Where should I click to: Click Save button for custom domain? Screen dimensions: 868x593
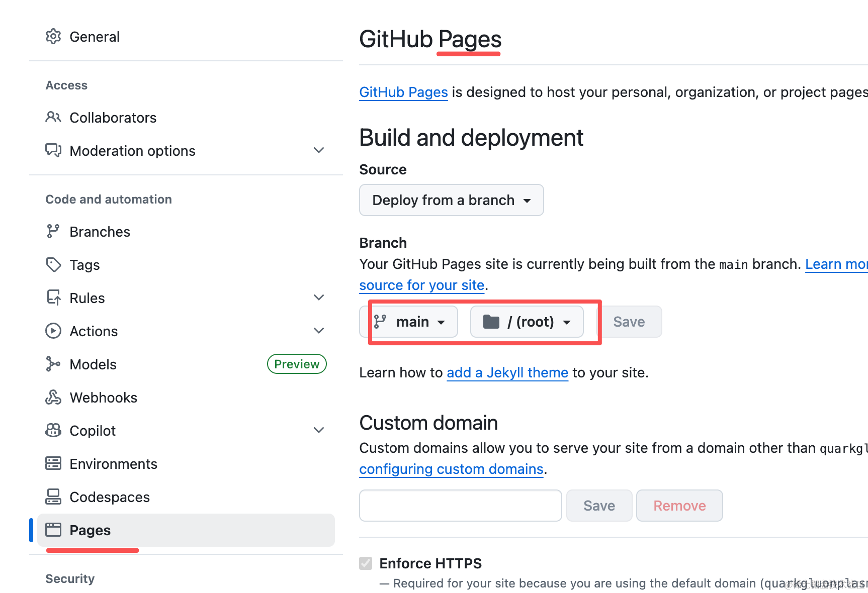(599, 506)
